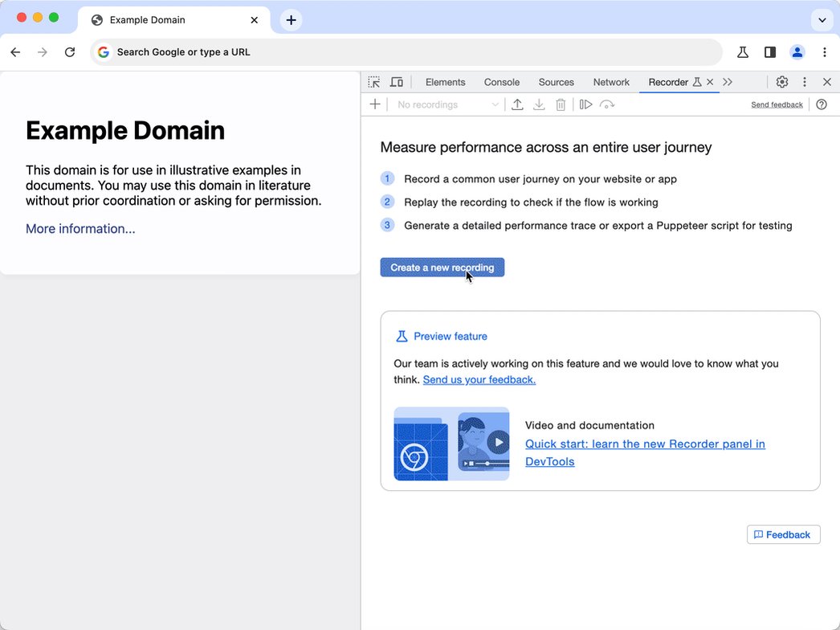Reload the Example Domain page
840x630 pixels.
[x=70, y=52]
